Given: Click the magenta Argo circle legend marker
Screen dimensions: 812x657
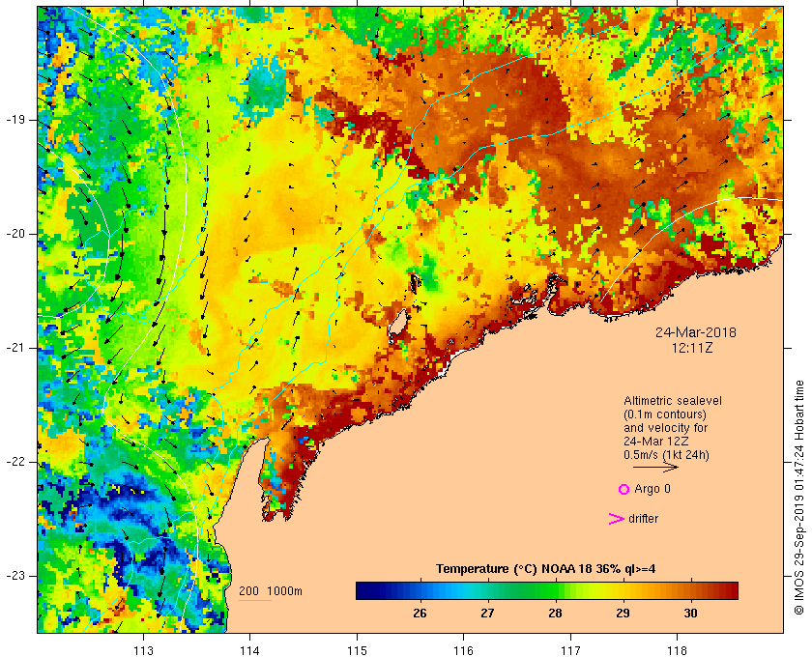Looking at the screenshot, I should (x=623, y=489).
